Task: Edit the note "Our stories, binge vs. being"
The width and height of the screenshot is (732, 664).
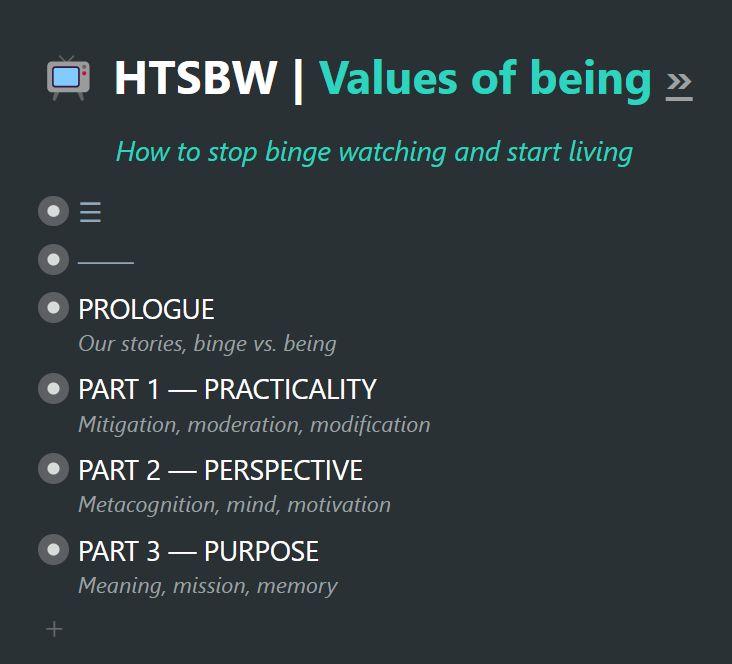Action: click(207, 344)
